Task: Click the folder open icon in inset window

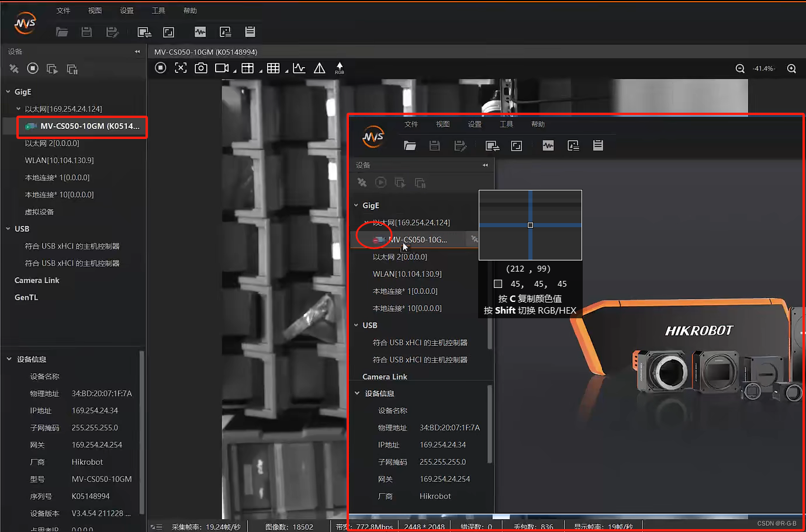Action: pyautogui.click(x=410, y=145)
